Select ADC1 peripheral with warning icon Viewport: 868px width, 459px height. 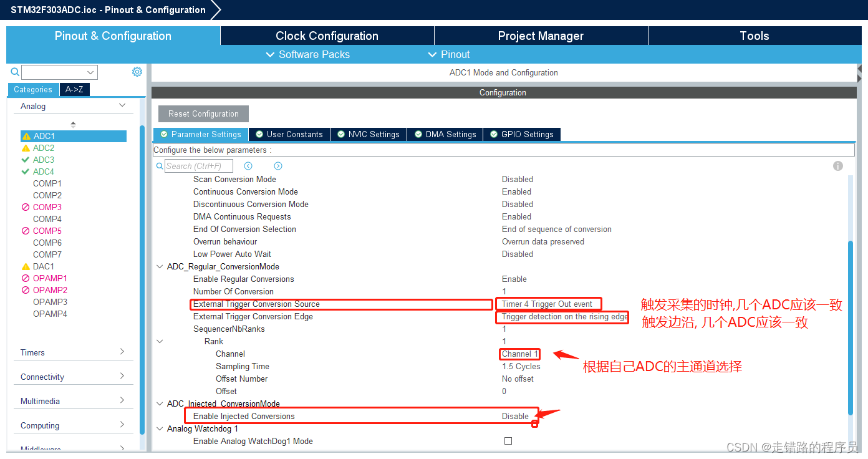[x=74, y=136]
